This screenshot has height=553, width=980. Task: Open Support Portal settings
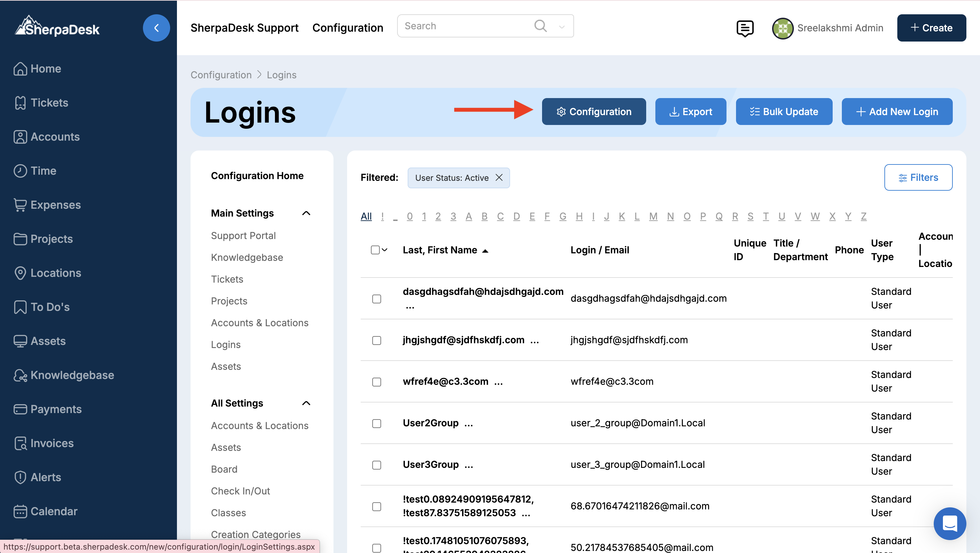click(x=244, y=236)
